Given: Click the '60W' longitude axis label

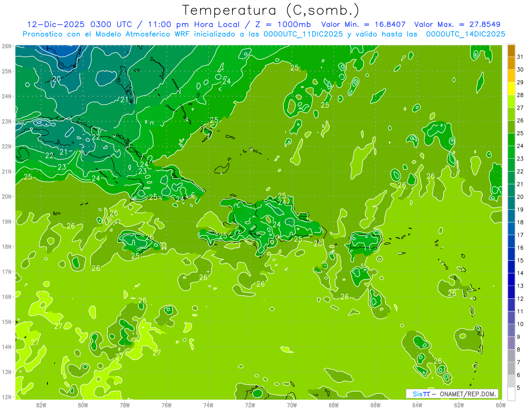Looking at the screenshot, I should tap(501, 405).
